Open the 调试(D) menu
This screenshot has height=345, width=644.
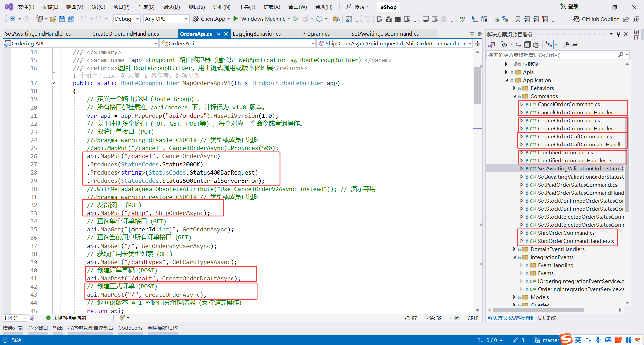(x=171, y=7)
